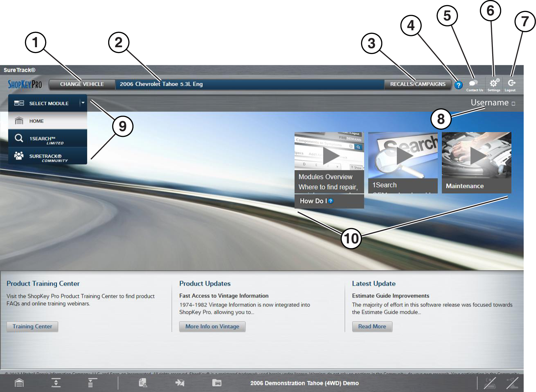Click the blue Help question mark icon
536x392 pixels.
458,85
